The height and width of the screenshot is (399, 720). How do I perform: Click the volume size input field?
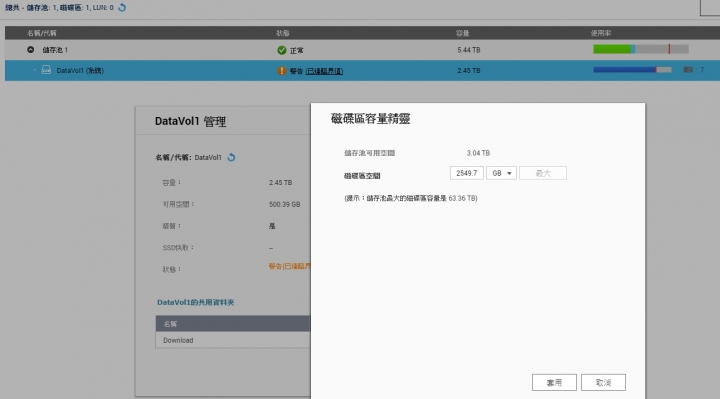click(x=467, y=173)
